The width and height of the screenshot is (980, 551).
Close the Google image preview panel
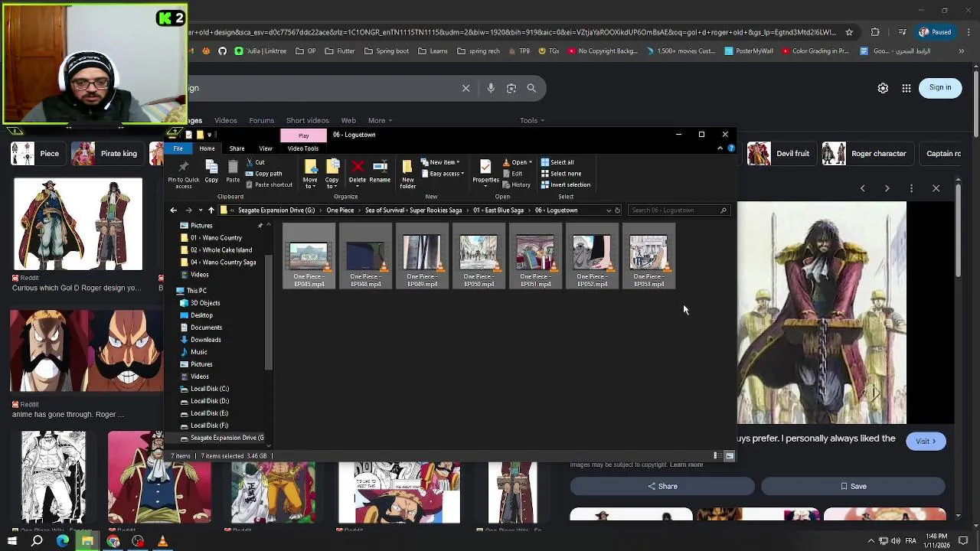point(936,188)
